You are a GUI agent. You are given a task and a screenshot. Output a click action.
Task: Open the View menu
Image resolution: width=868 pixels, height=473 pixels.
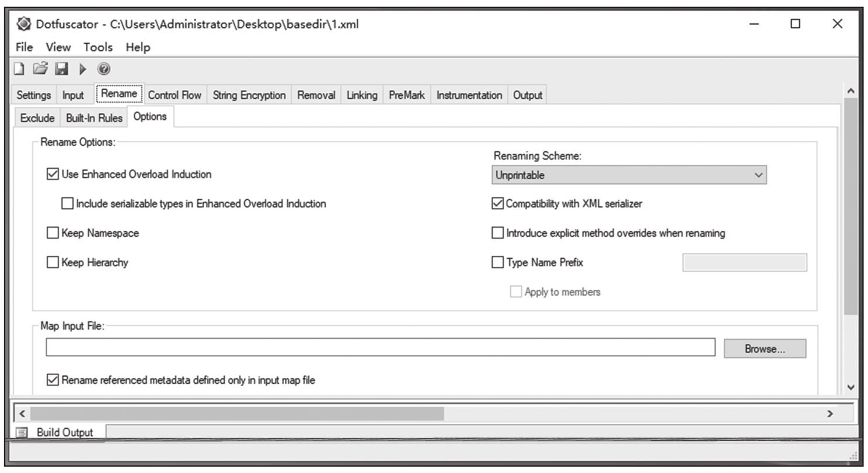tap(58, 47)
